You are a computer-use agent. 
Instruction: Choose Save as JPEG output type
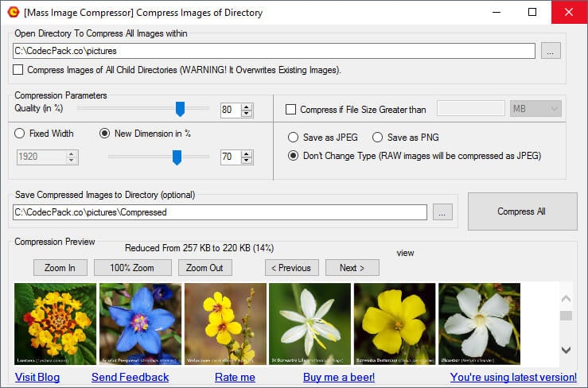click(294, 138)
